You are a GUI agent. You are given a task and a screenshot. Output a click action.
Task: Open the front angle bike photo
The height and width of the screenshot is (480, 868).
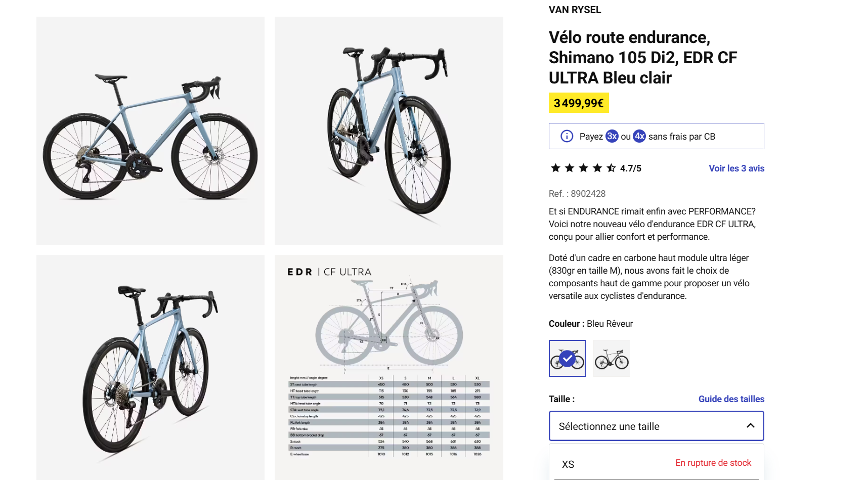[x=388, y=130]
